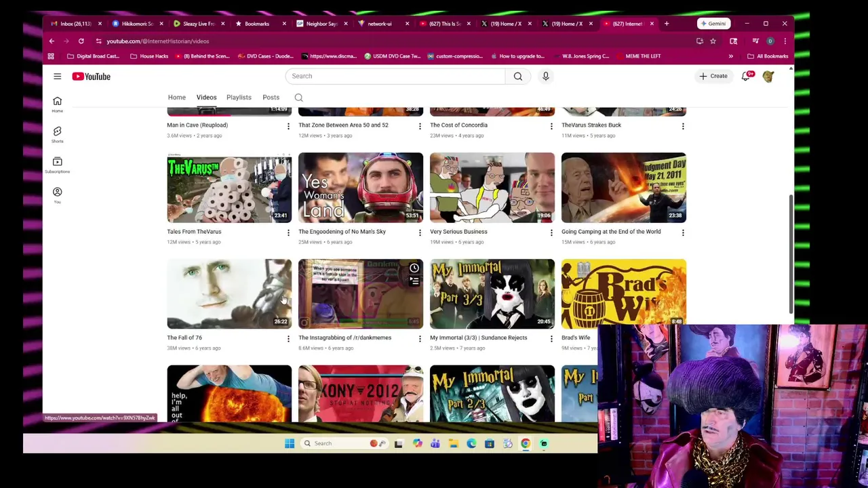
Task: Open options for Tales From TheVarus
Action: [288, 232]
